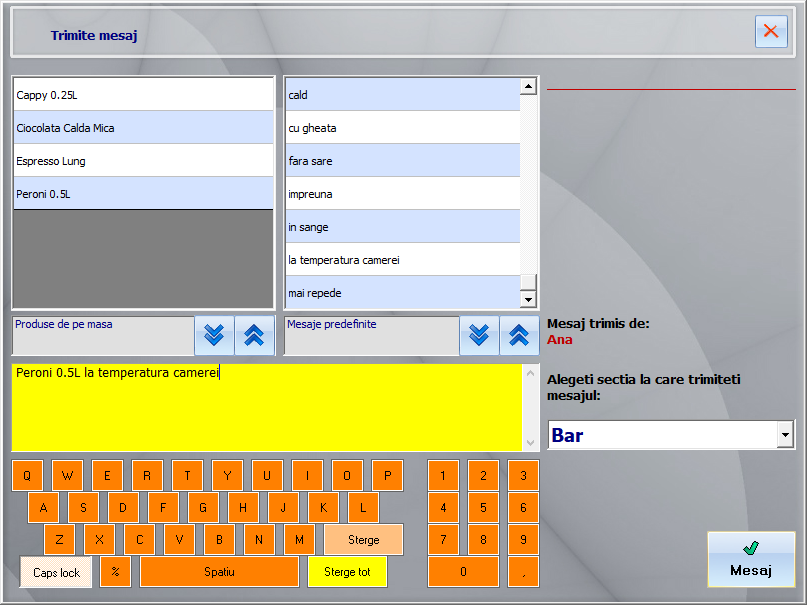
Task: Delete last character with Sterge key
Action: tap(363, 540)
